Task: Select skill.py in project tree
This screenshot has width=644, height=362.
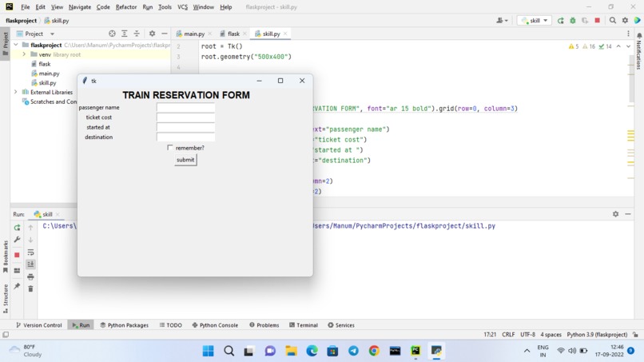Action: tap(47, 82)
